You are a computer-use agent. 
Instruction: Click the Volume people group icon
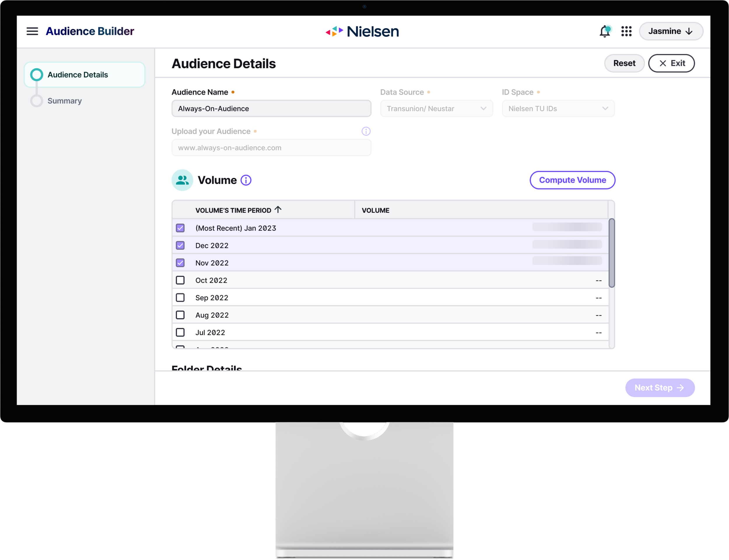click(x=182, y=180)
